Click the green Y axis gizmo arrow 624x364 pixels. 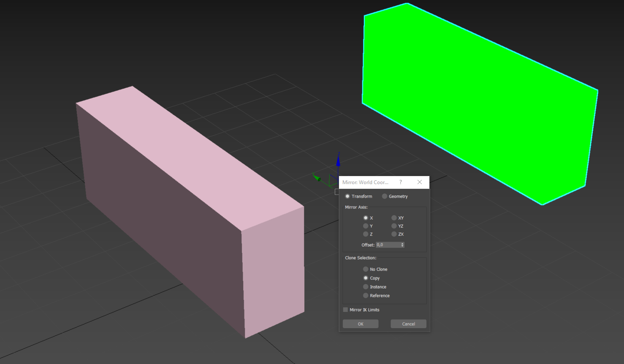click(x=317, y=177)
